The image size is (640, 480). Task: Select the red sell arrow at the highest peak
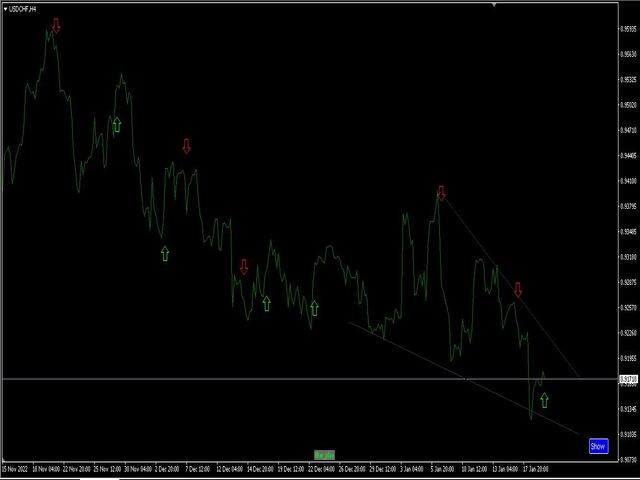[56, 25]
